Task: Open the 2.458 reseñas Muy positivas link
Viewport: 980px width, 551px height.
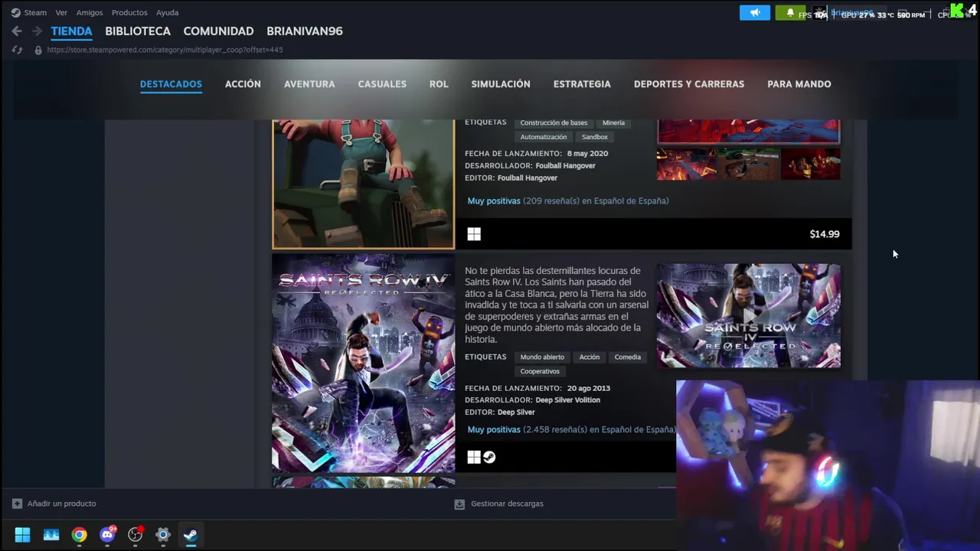Action: click(x=572, y=430)
